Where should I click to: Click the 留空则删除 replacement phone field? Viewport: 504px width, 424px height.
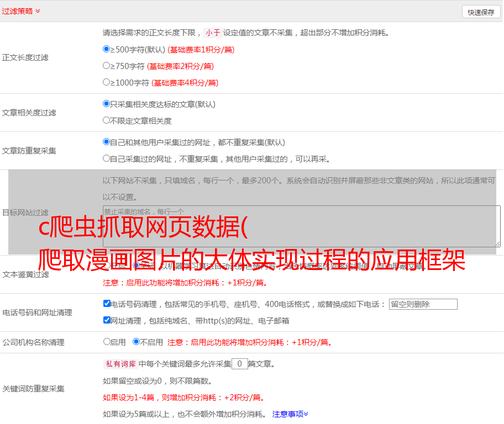pos(423,304)
